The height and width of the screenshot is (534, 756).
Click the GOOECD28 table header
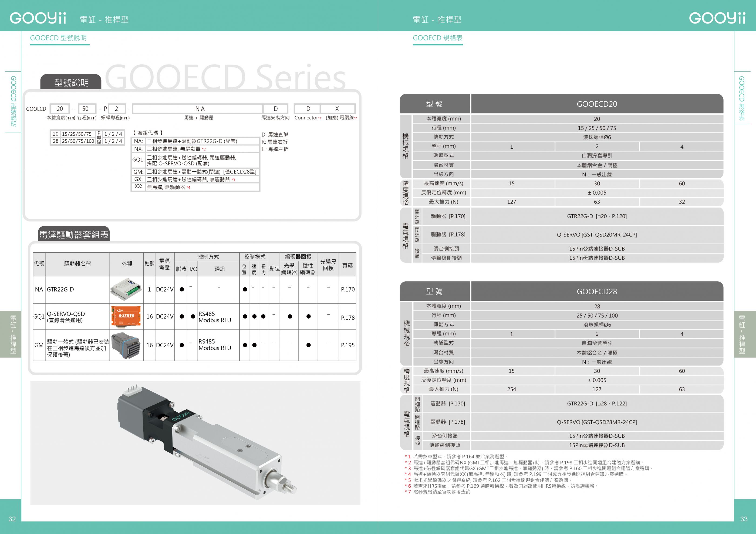click(x=597, y=291)
